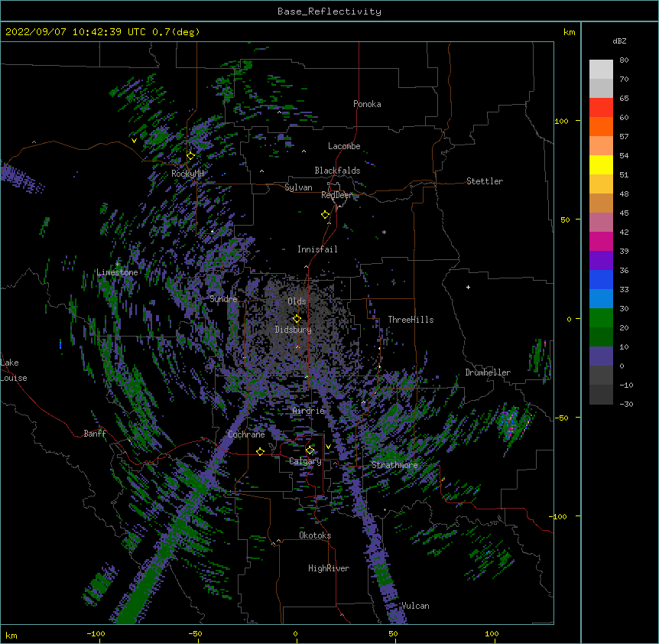Click the Okotoks label
The image size is (659, 644).
[315, 535]
